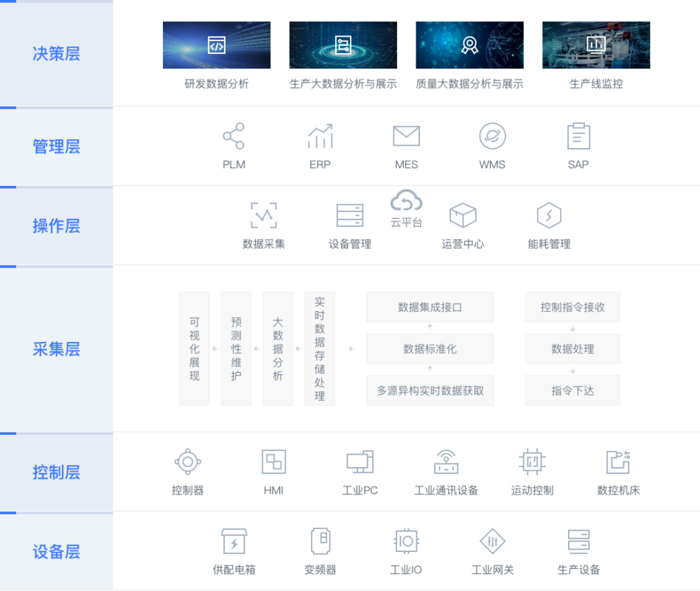Screen dimensions: 700x591
Task: Click the MES label
Action: point(406,165)
